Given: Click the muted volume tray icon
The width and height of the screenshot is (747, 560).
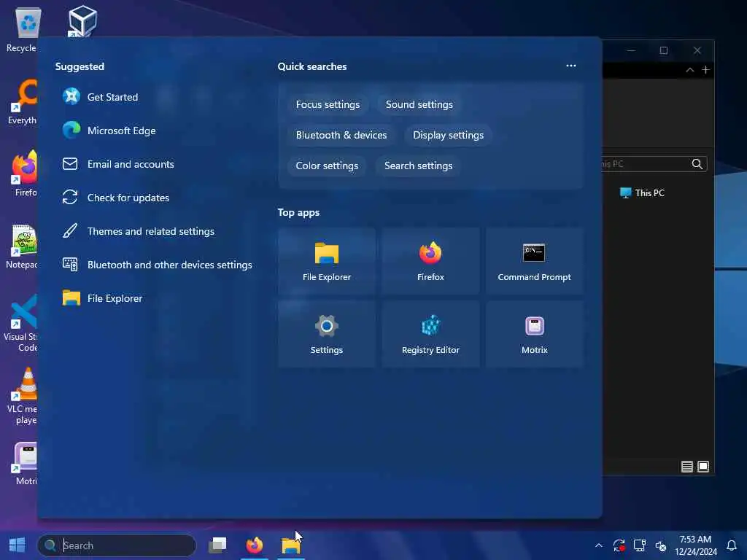Looking at the screenshot, I should pyautogui.click(x=660, y=545).
